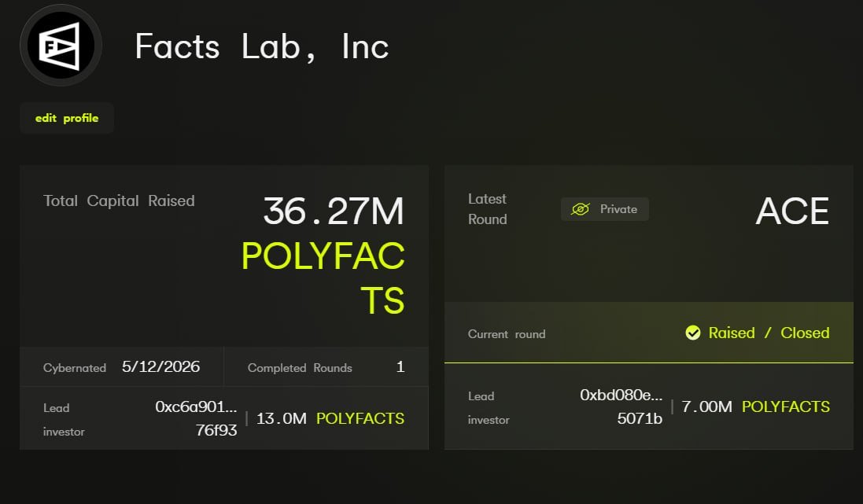The width and height of the screenshot is (863, 504).
Task: Click the Cybernated date 5/12/2026
Action: pos(160,367)
